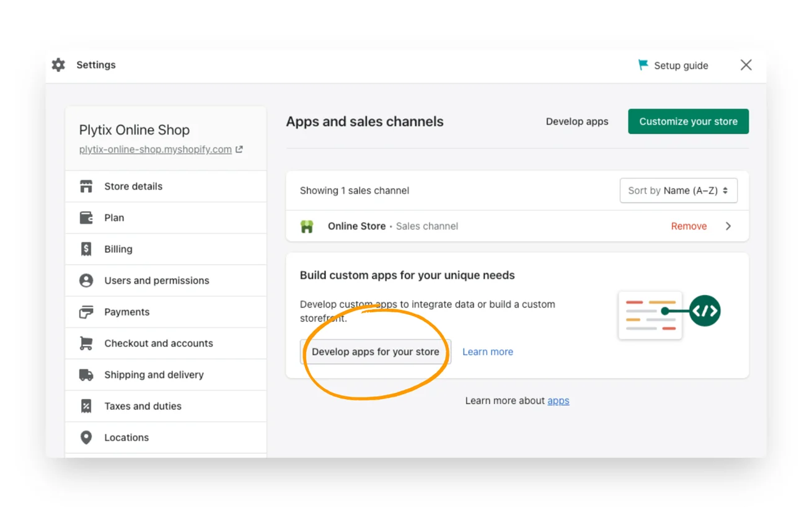812x507 pixels.
Task: Open the Learn more link
Action: pos(488,351)
